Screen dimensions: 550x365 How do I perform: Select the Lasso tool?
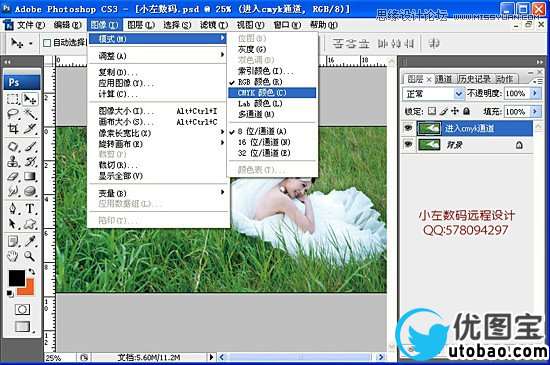point(13,114)
